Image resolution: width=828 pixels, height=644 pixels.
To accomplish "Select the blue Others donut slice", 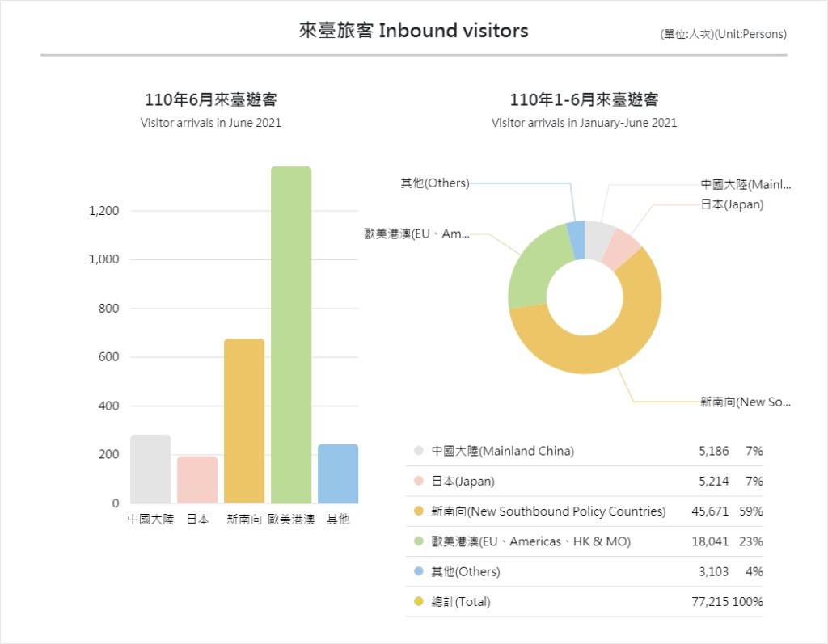I will [577, 240].
